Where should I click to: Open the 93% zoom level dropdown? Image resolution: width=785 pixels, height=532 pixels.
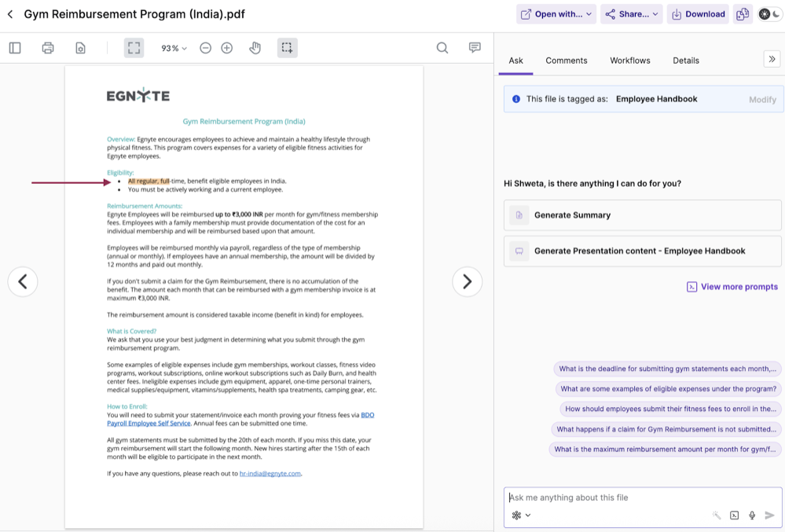(173, 48)
